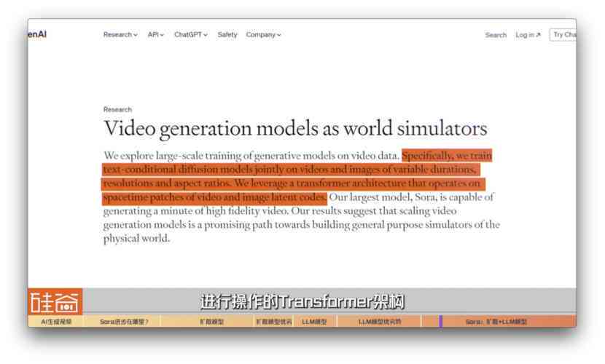Click the text 'physical world.'

point(136,239)
